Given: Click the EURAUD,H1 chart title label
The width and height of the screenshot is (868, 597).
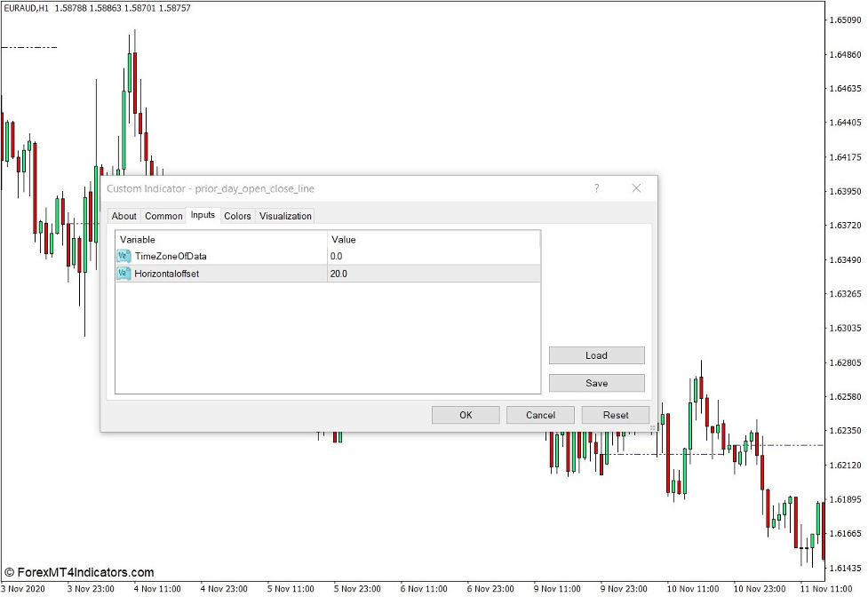Looking at the screenshot, I should (x=27, y=8).
